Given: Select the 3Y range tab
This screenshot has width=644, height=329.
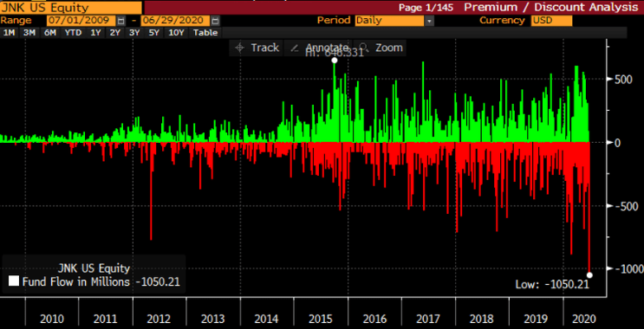Looking at the screenshot, I should point(134,33).
